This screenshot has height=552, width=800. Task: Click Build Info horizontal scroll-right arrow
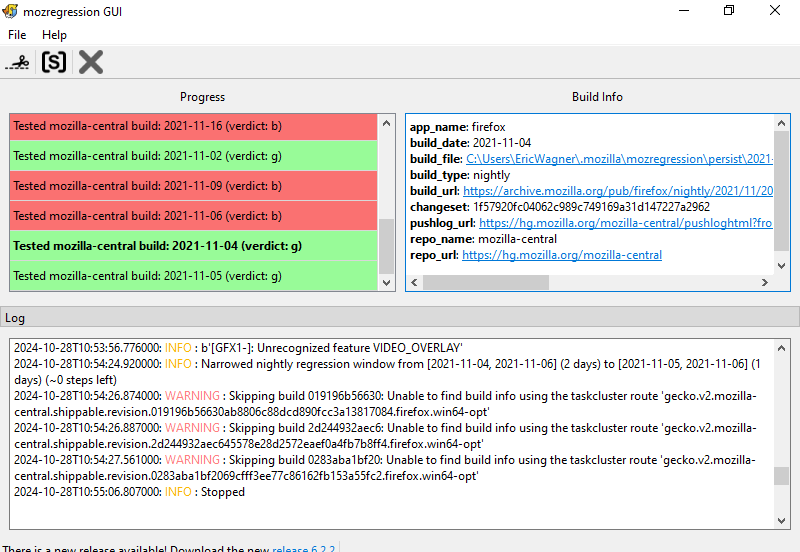765,283
